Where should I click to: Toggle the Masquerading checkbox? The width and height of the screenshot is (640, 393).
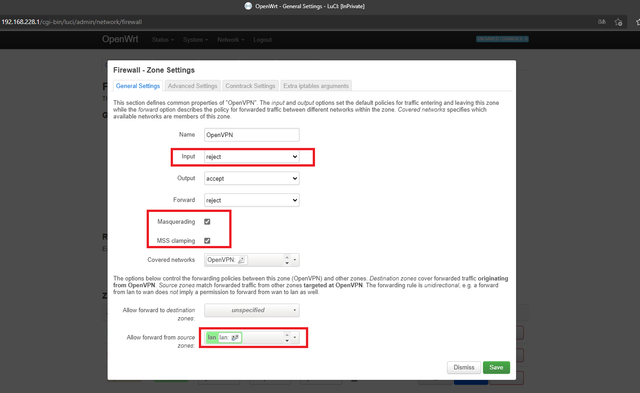[207, 222]
